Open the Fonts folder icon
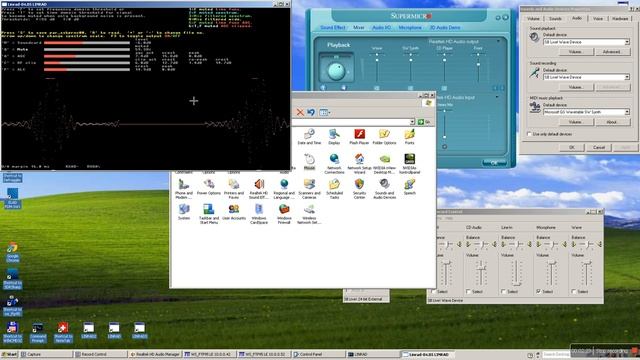The height and width of the screenshot is (360, 640). pos(409,136)
